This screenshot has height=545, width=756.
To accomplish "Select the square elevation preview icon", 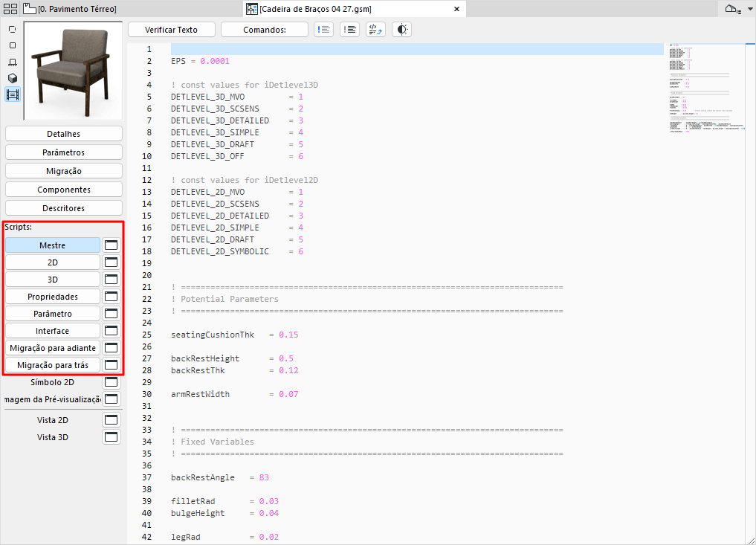I will [x=12, y=45].
